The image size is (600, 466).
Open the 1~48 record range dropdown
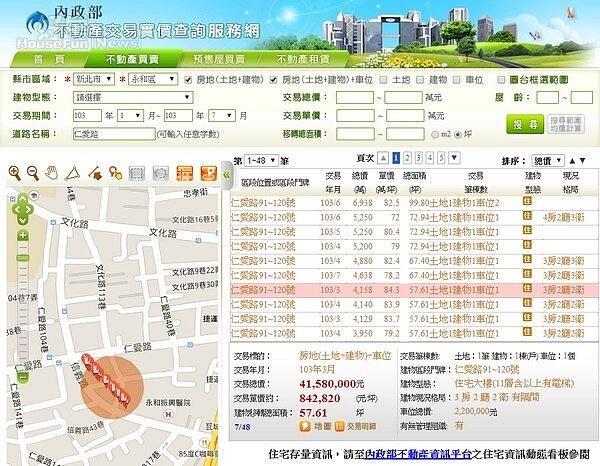coord(261,161)
